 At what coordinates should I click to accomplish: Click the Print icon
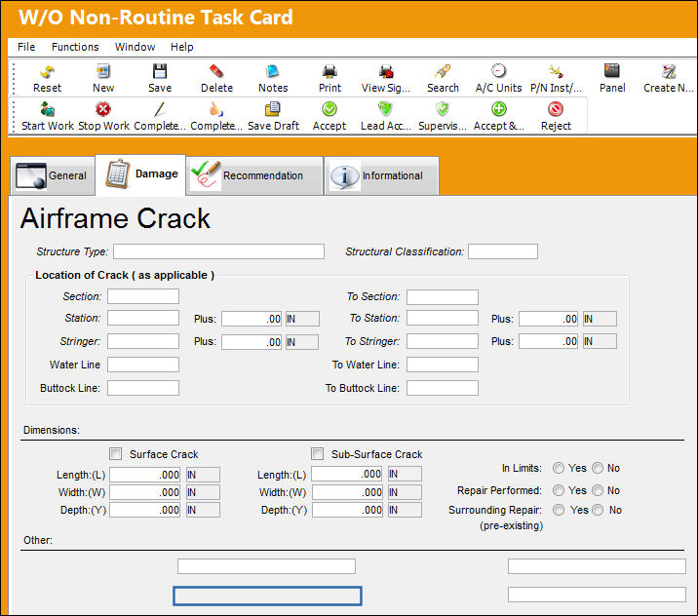tap(330, 71)
